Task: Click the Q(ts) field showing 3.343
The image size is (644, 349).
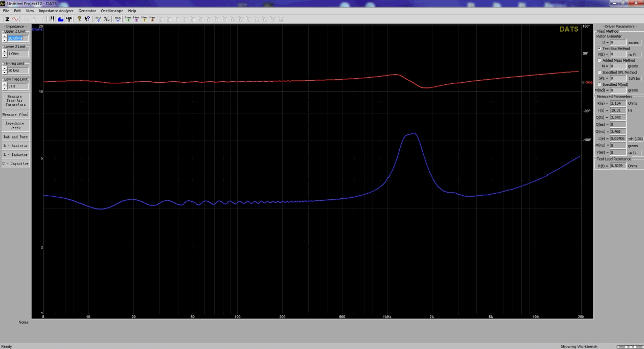Action: 618,118
